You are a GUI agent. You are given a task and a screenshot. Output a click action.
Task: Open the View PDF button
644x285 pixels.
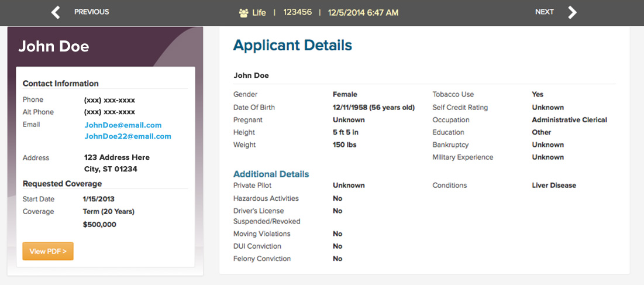48,251
